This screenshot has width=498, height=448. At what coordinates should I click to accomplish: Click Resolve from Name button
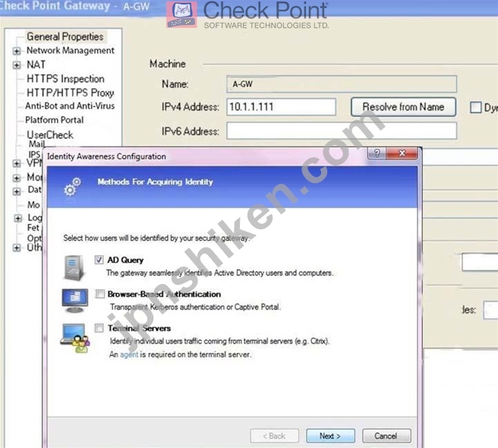[403, 107]
